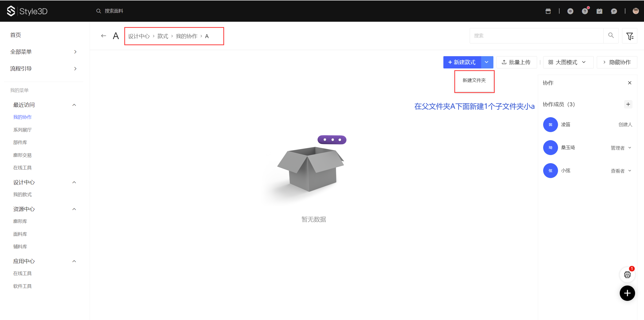Click the store icon in top bar

(x=548, y=11)
